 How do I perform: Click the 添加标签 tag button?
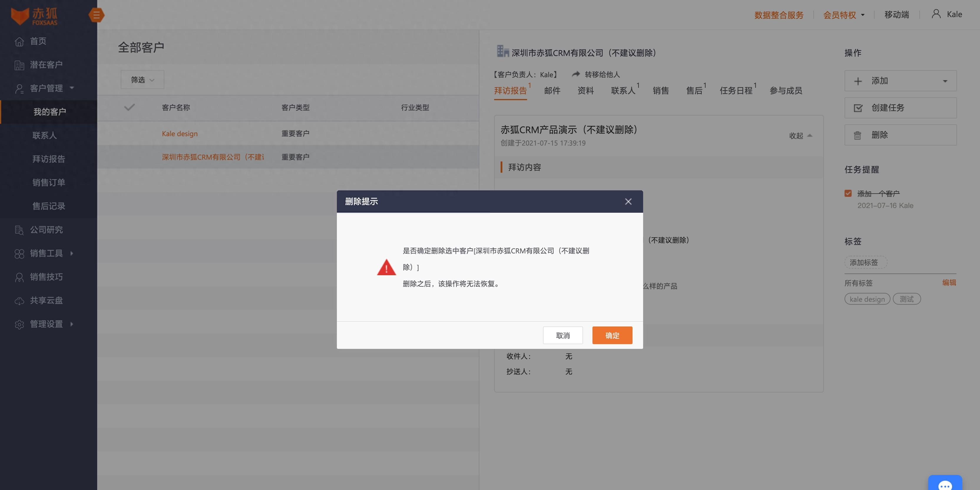[865, 262]
